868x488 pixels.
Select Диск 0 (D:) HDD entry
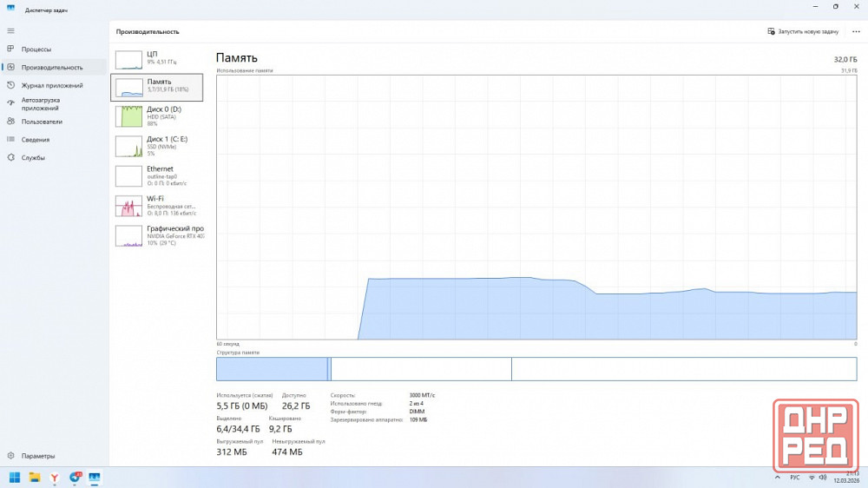coord(156,115)
